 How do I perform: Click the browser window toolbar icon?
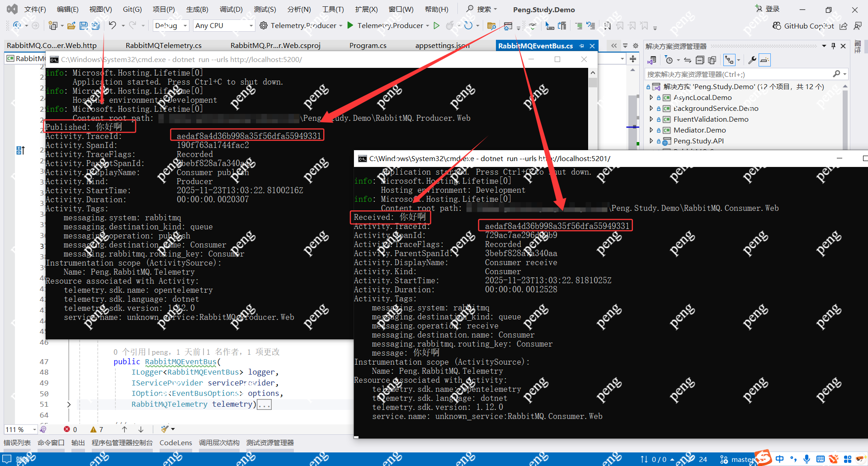tap(508, 26)
